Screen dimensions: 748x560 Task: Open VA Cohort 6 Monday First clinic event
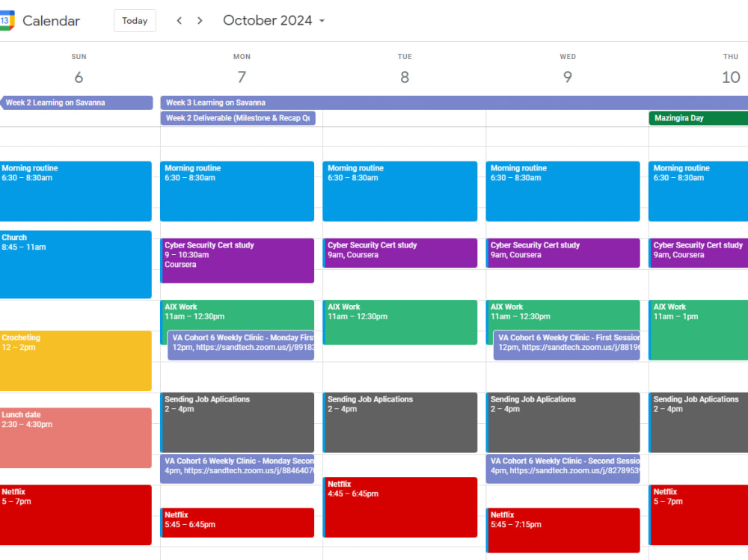coord(241,345)
